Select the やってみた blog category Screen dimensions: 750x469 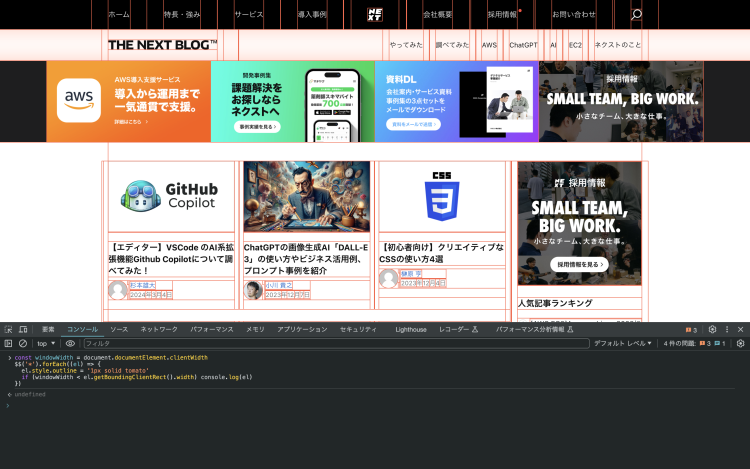(x=406, y=45)
